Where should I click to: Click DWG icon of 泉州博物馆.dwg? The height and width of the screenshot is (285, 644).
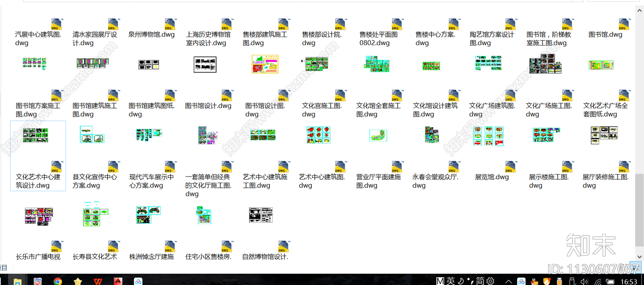coord(170,24)
